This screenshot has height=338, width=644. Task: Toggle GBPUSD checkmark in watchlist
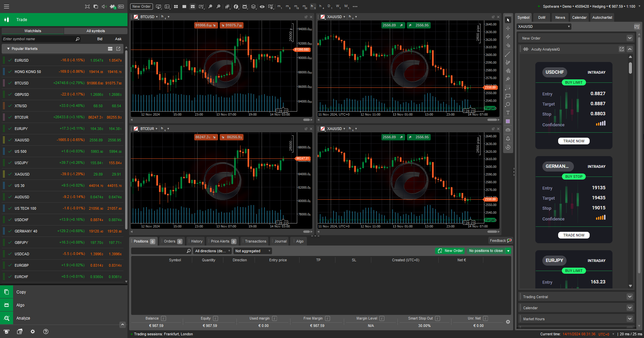tap(10, 94)
